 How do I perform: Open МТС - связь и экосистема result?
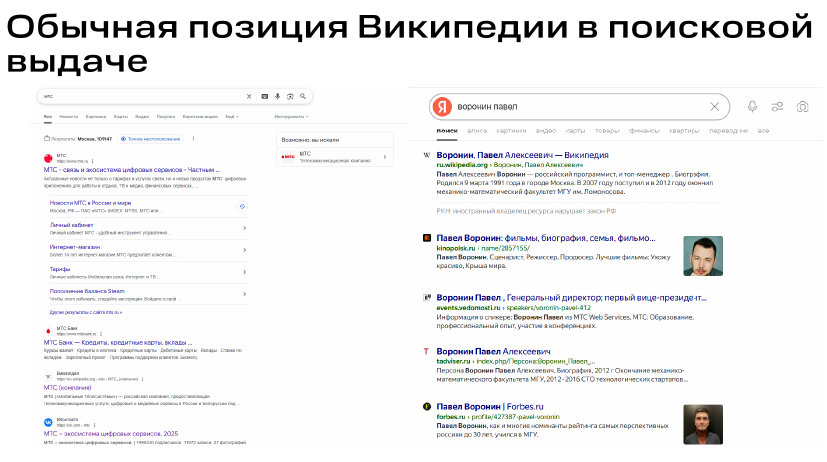click(x=132, y=170)
